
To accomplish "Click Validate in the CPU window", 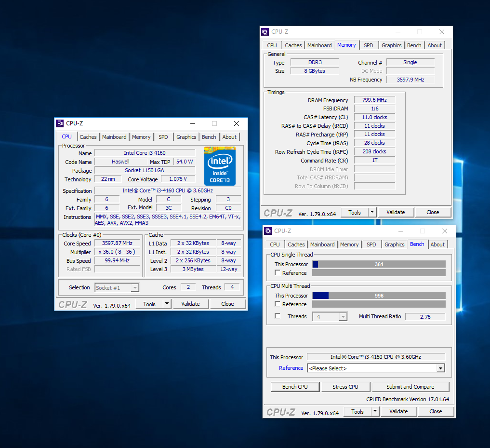I will pyautogui.click(x=190, y=304).
